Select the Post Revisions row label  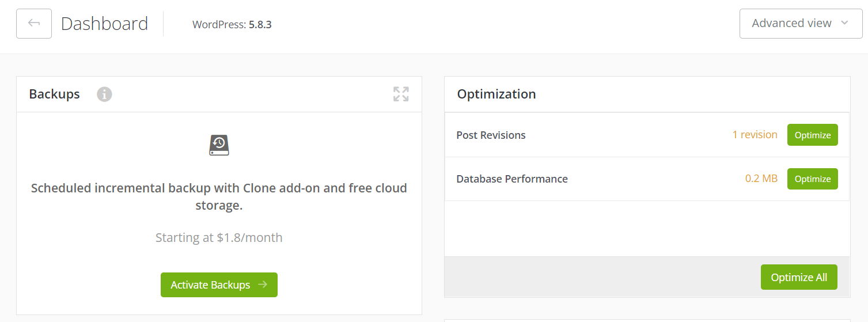click(491, 135)
